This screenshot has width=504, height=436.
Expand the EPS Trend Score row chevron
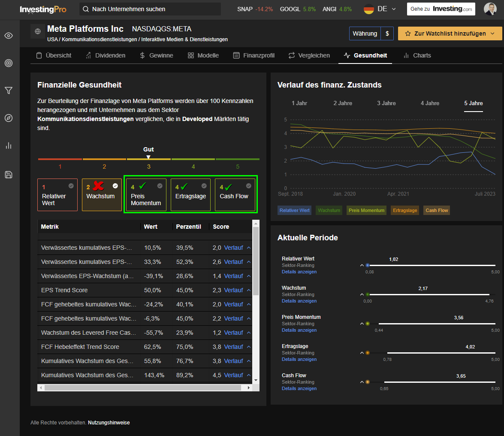pyautogui.click(x=249, y=290)
